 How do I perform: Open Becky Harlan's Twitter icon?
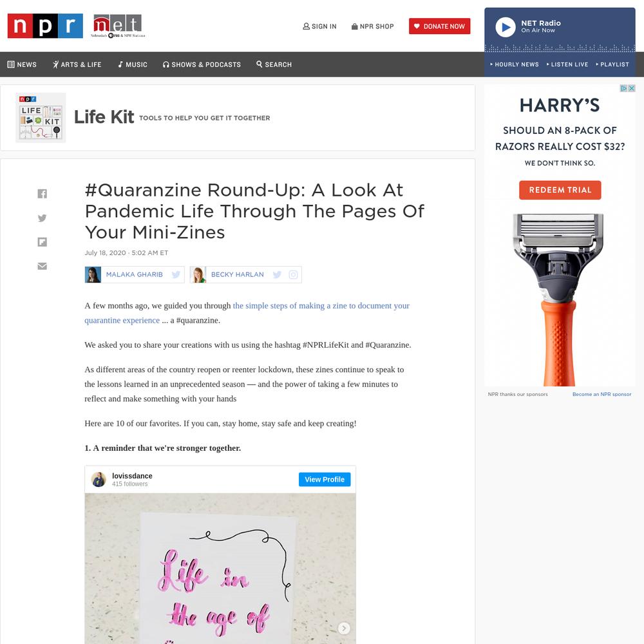point(277,275)
